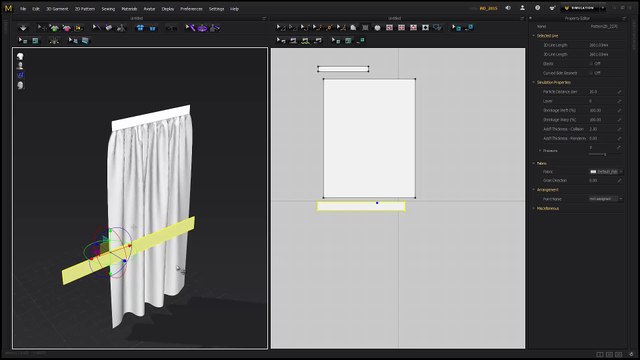Click the Edit Sewing arrow icon in 2D toolbar
This screenshot has height=360, width=640.
pos(281,40)
